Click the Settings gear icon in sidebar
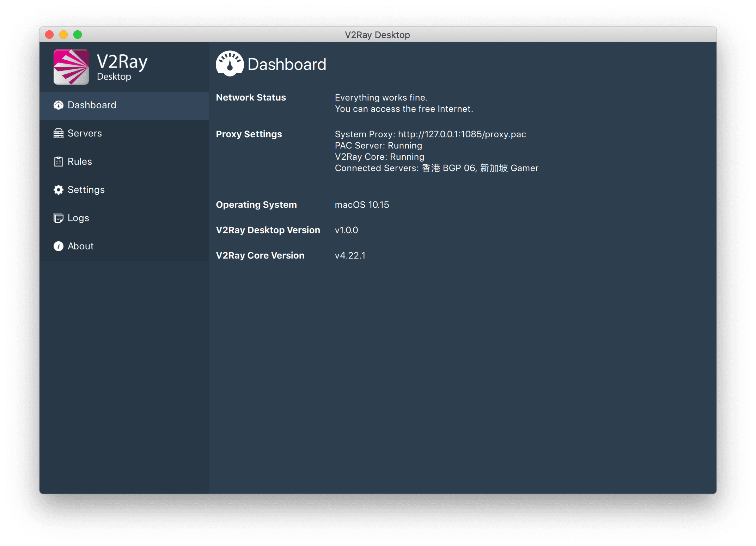The height and width of the screenshot is (546, 756). (59, 190)
